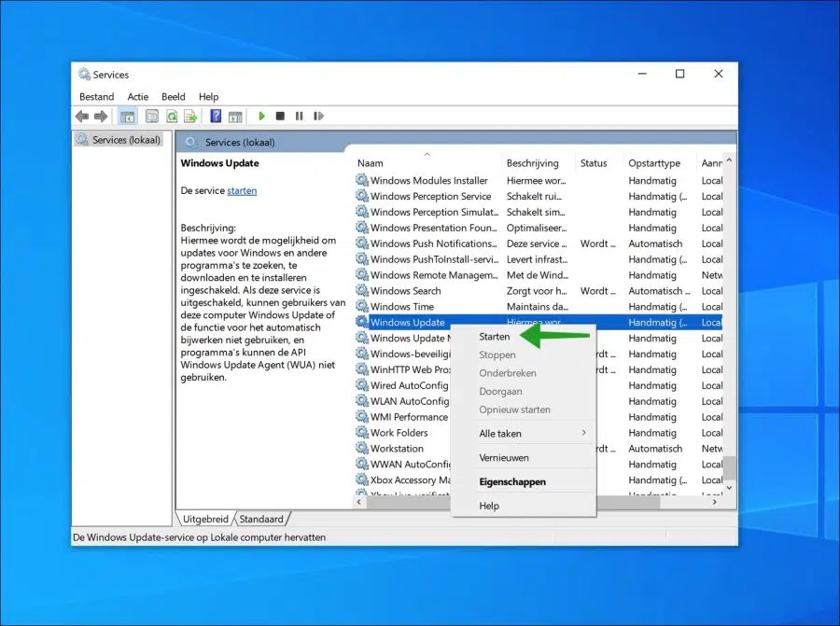The image size is (840, 626).
Task: Toggle the action pane toolbar icon
Action: click(x=235, y=117)
